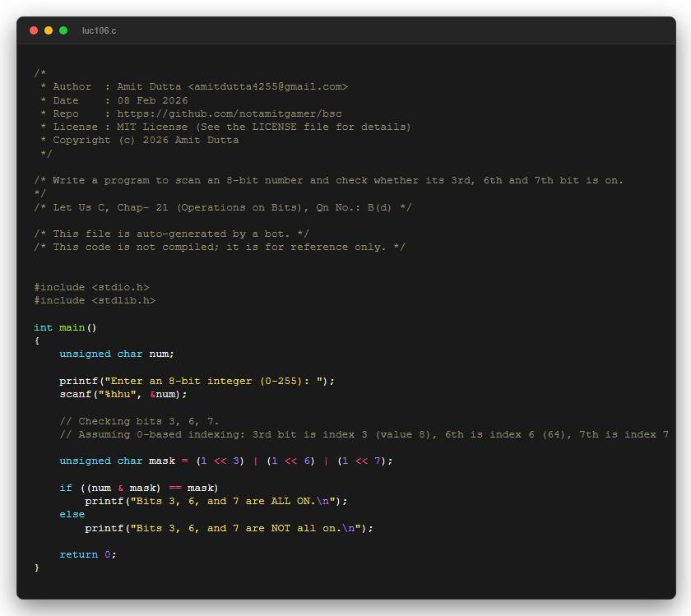Click the 'else' keyword

(x=72, y=515)
